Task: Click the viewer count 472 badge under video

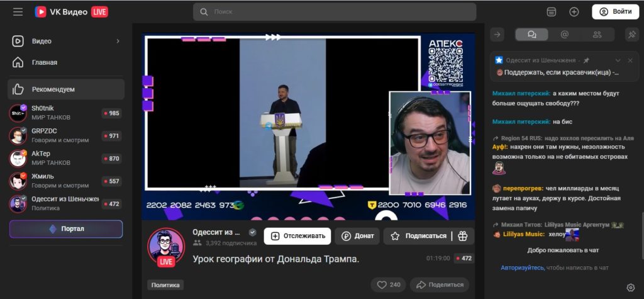Action: (x=464, y=259)
